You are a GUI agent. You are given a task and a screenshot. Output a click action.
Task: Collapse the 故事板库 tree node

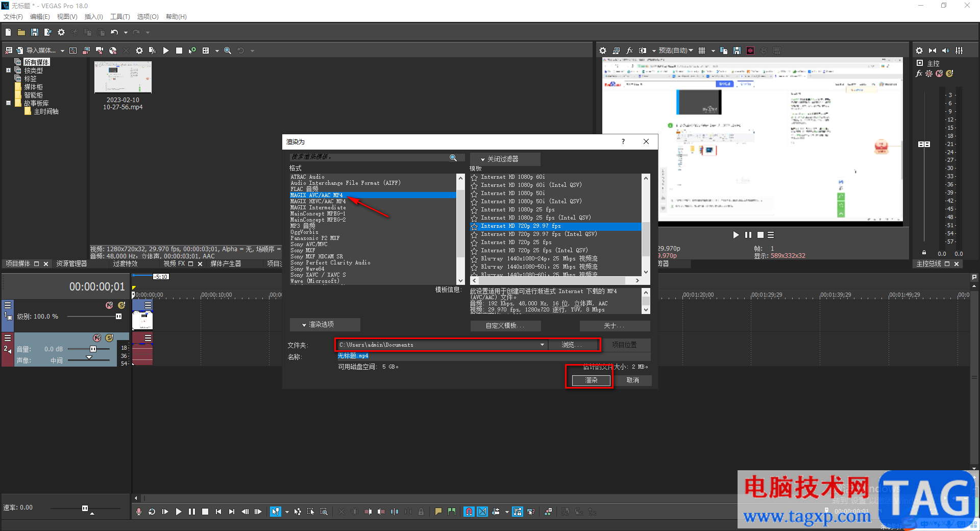click(x=8, y=103)
